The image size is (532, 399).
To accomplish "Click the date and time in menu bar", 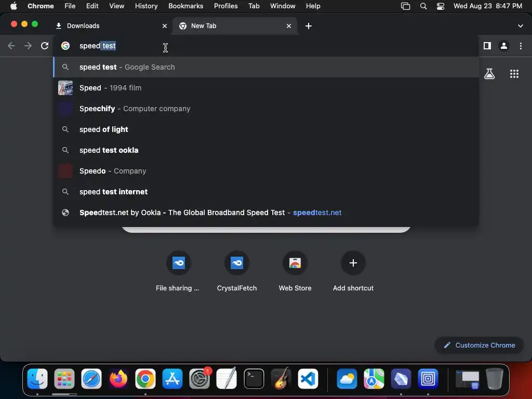I will 487,6.
